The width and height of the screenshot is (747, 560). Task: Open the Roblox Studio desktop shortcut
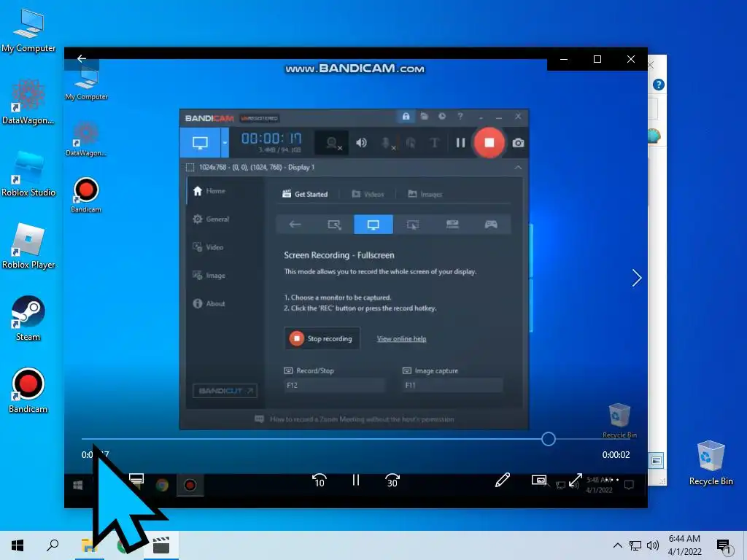[x=28, y=174]
